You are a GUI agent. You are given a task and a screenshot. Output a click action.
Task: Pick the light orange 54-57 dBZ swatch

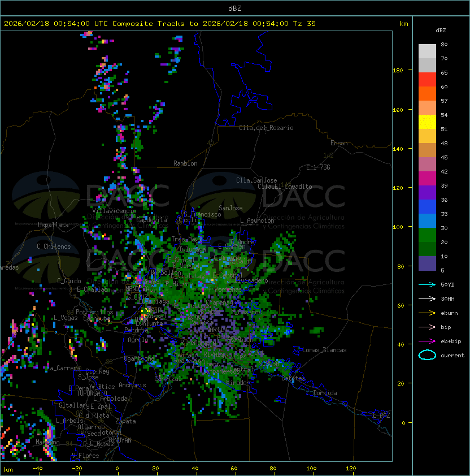pyautogui.click(x=427, y=108)
